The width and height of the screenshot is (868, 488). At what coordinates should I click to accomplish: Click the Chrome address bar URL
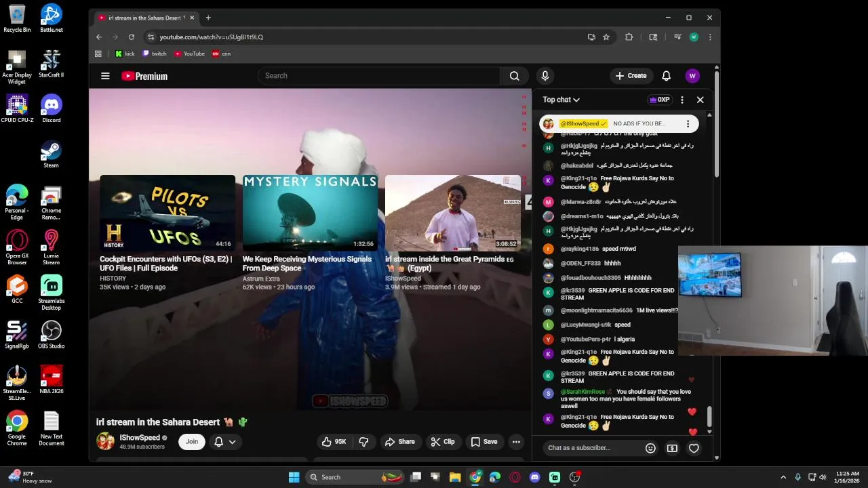(x=211, y=37)
